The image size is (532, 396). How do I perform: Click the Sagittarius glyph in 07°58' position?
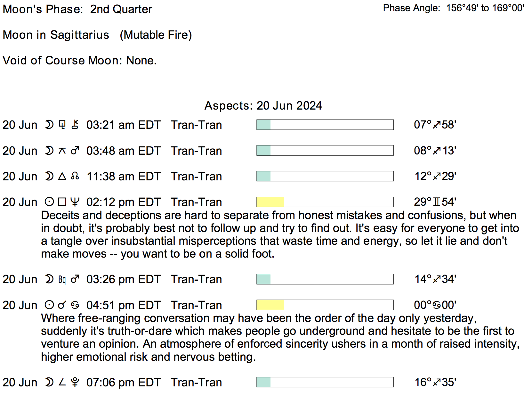(437, 125)
